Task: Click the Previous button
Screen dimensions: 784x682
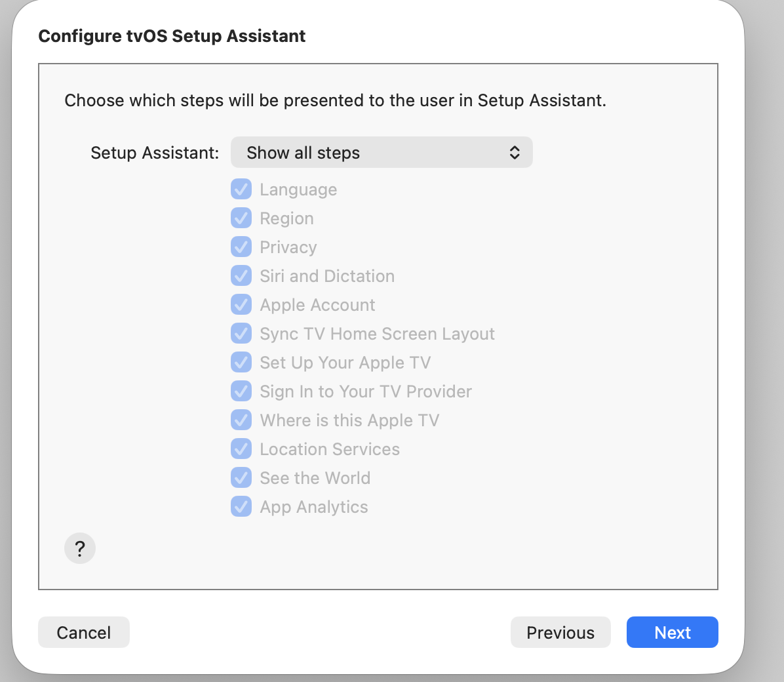Action: [560, 632]
